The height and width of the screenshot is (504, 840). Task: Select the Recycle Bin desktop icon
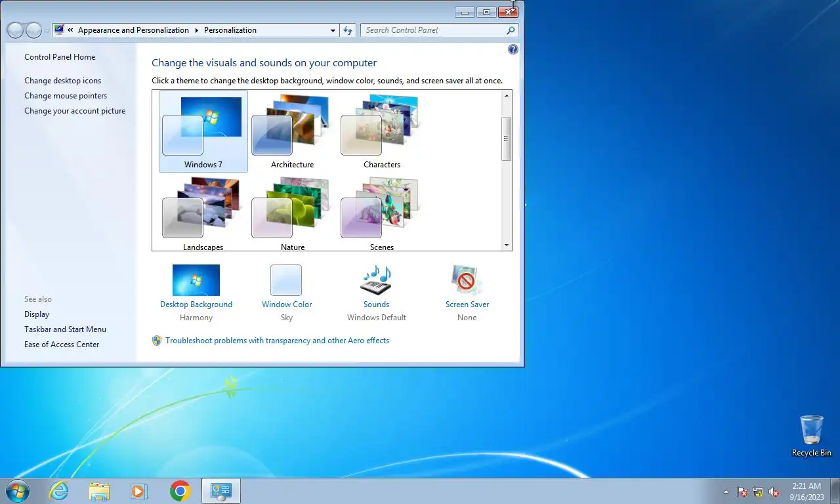tap(811, 436)
